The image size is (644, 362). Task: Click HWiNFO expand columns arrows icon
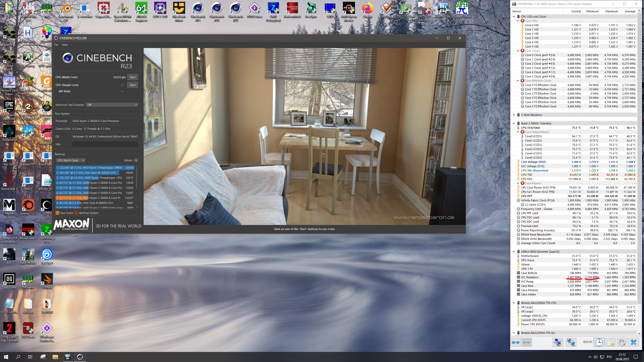(516, 342)
